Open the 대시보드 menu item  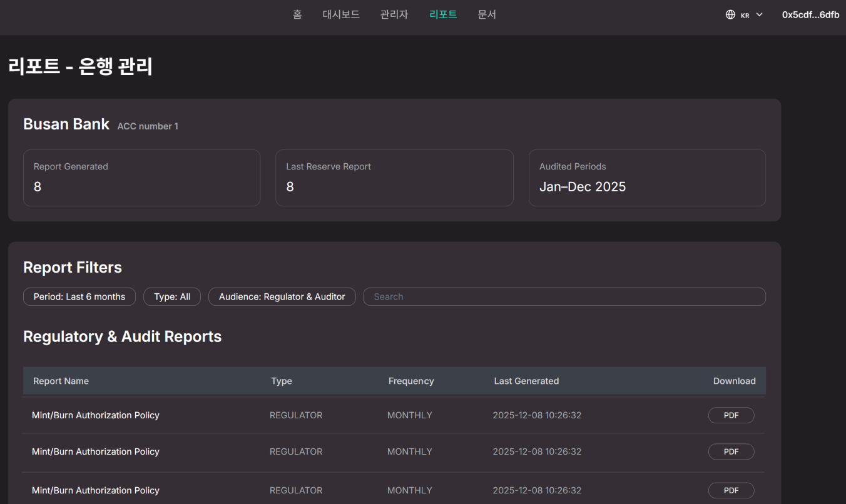pyautogui.click(x=341, y=14)
